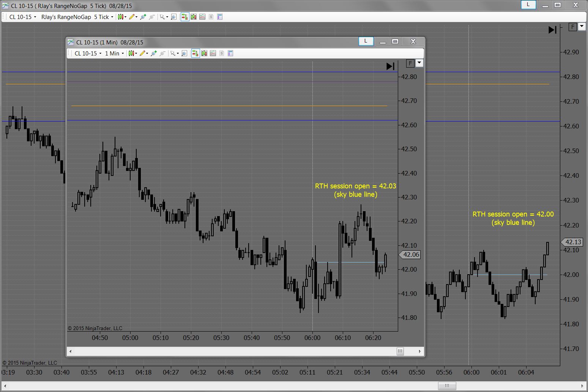Zoom in on the 1 Min chart
The width and height of the screenshot is (588, 392).
154,53
